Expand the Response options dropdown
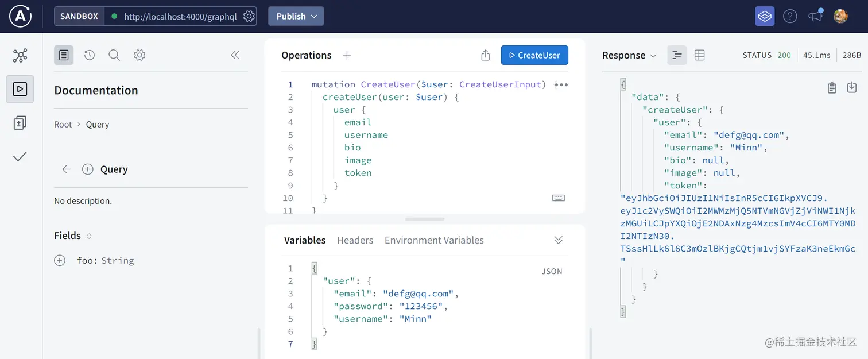This screenshot has width=868, height=359. coord(653,56)
